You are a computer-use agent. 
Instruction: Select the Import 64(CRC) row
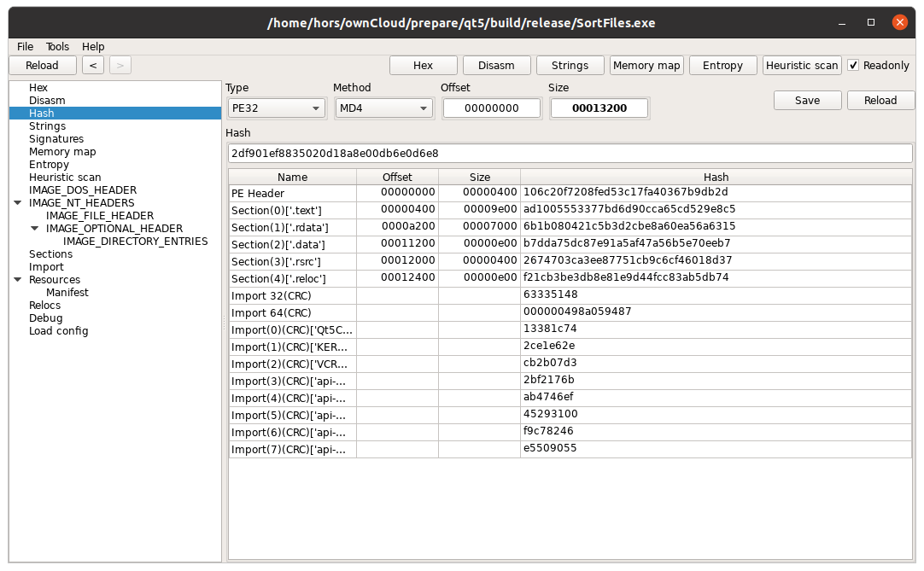[570, 313]
